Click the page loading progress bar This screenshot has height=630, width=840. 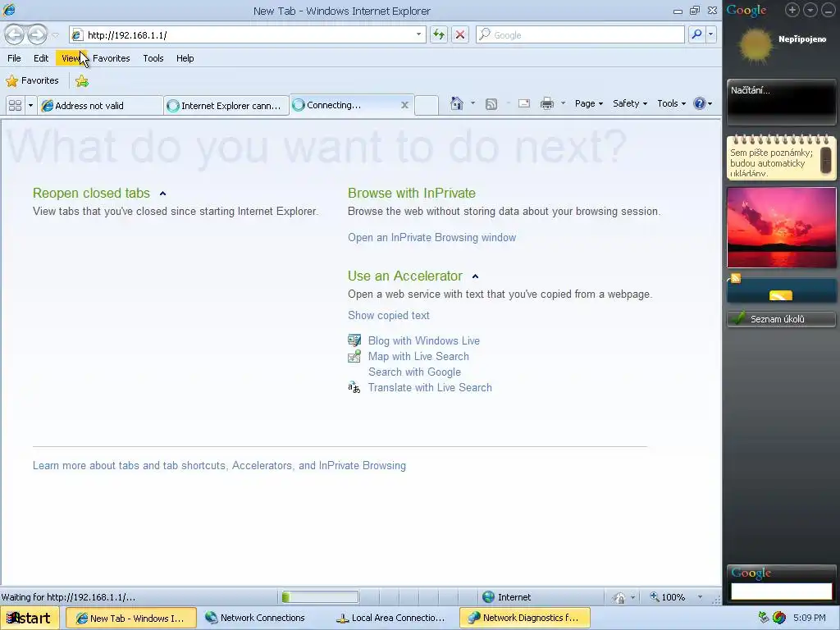(320, 597)
